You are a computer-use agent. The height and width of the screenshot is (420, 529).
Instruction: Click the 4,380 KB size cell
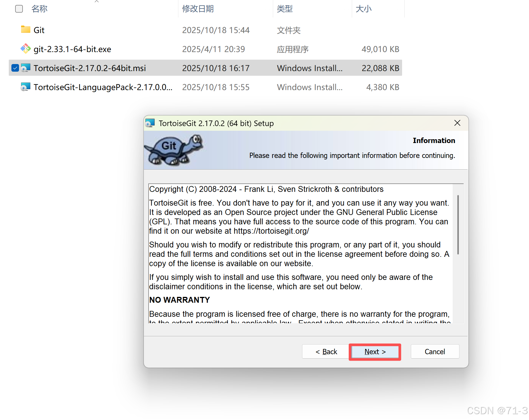click(x=383, y=87)
